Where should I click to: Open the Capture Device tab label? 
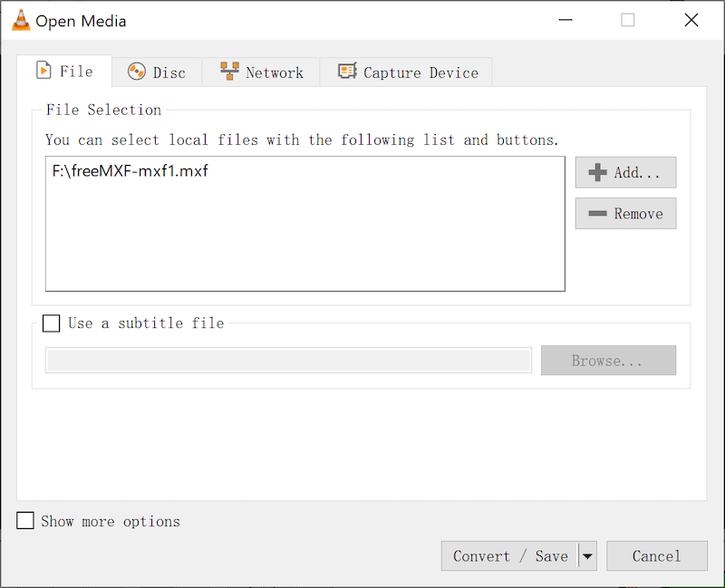pos(420,72)
